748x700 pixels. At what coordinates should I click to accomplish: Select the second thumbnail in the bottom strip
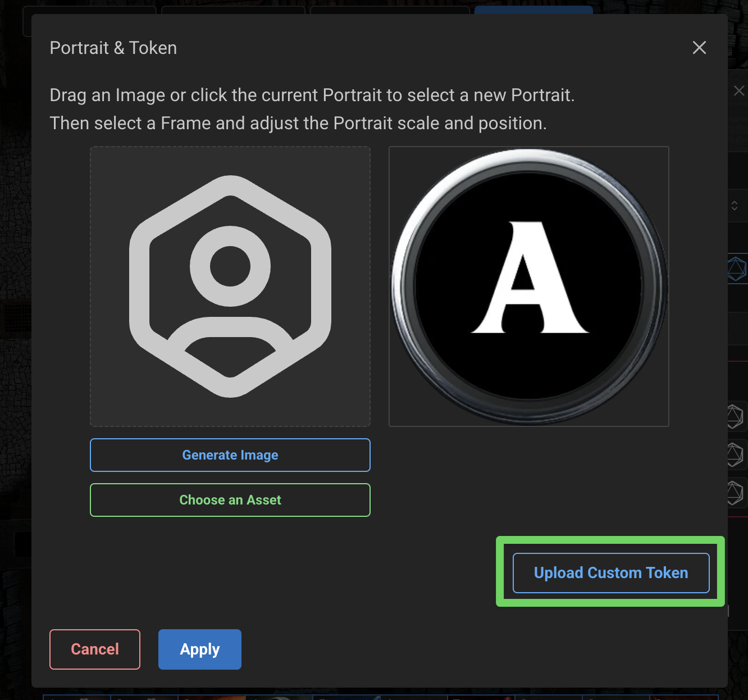click(x=144, y=698)
